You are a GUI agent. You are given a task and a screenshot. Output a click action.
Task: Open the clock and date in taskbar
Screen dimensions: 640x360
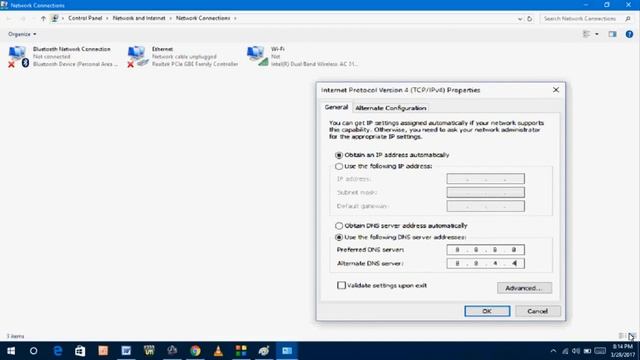point(623,351)
